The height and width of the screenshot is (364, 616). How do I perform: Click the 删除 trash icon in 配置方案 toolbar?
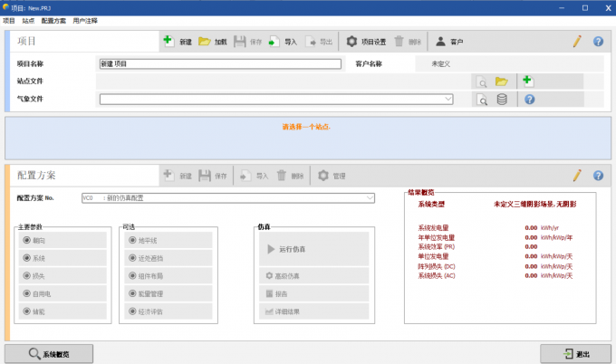(282, 175)
